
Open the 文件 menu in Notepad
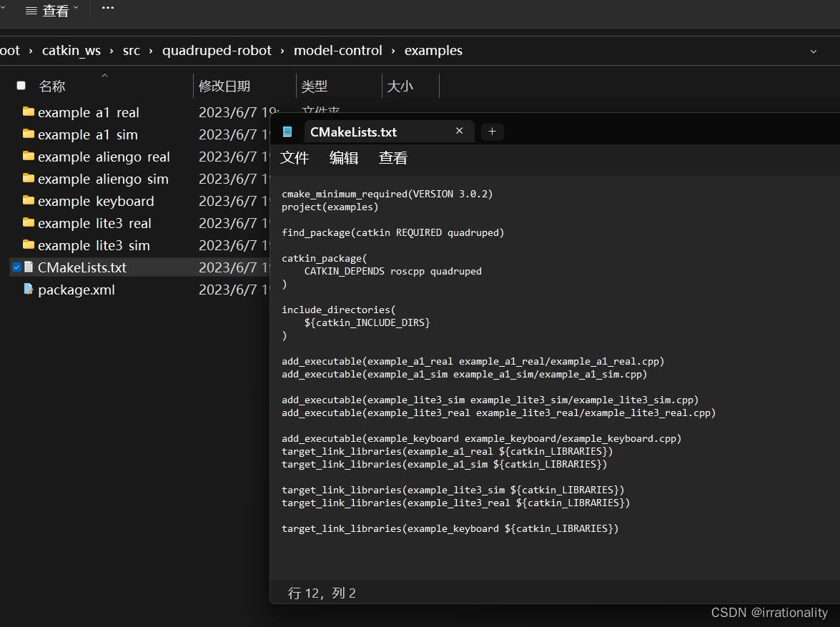295,158
